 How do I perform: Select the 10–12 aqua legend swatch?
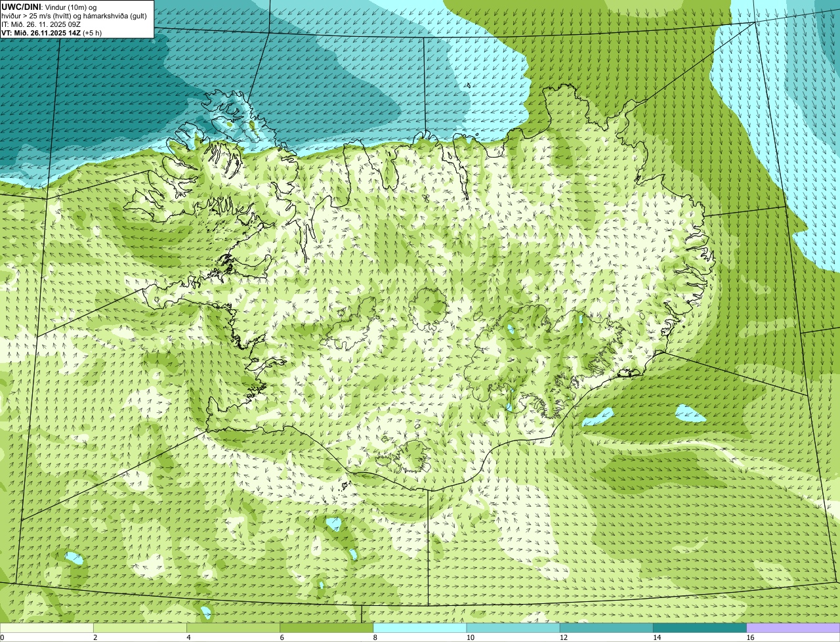[513, 628]
